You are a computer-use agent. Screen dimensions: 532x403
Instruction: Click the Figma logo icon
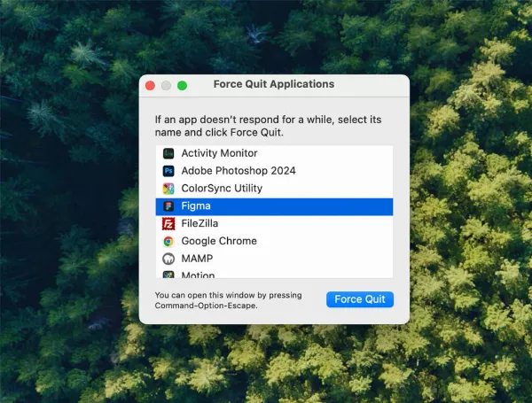168,206
